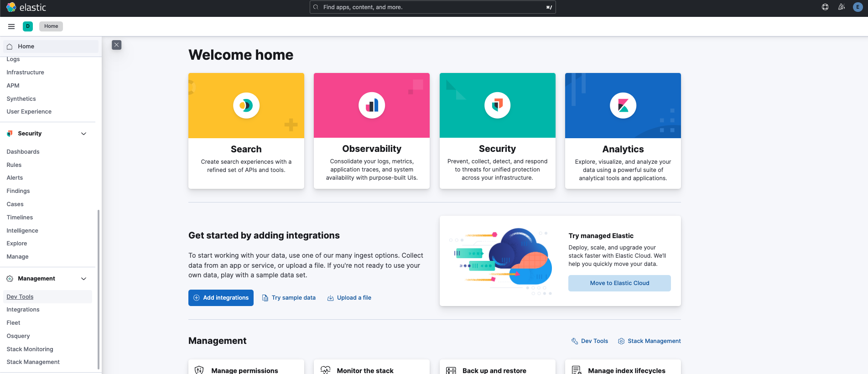Click the Monitor the stack heartbeat icon
868x374 pixels.
tap(325, 370)
